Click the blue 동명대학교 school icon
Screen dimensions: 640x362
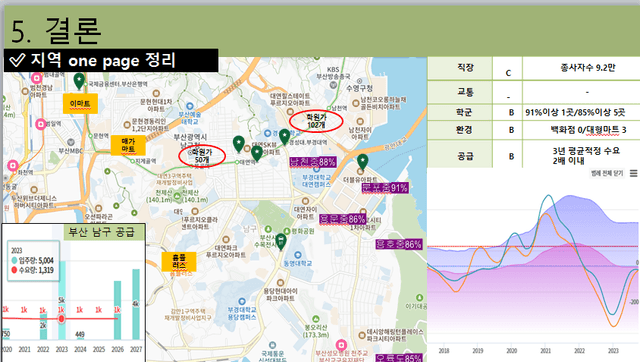298,255
